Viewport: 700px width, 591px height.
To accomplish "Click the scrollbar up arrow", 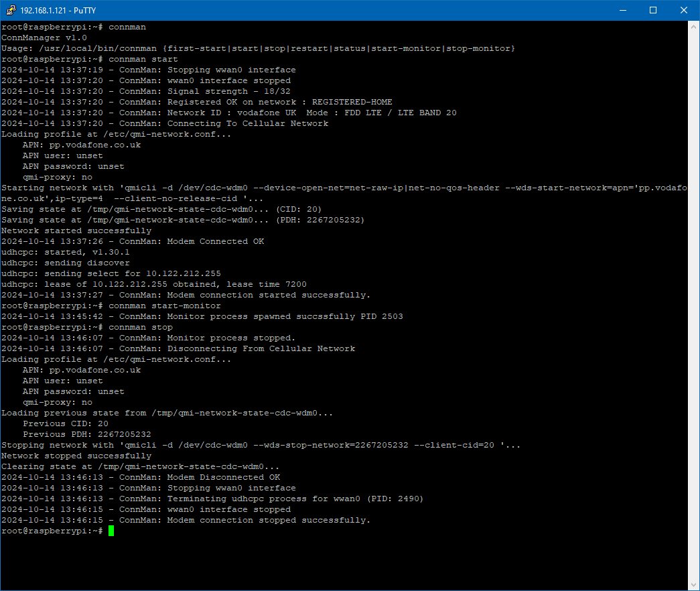I will click(x=694, y=26).
